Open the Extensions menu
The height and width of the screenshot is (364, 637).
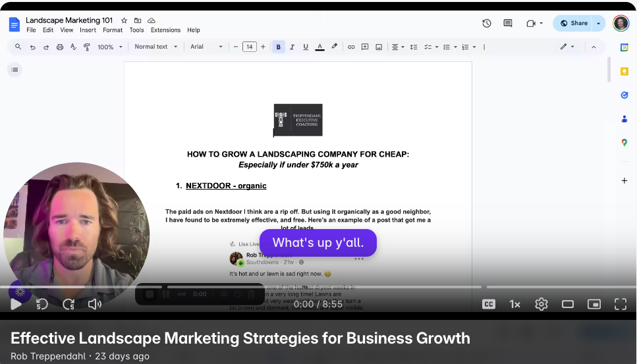tap(165, 30)
